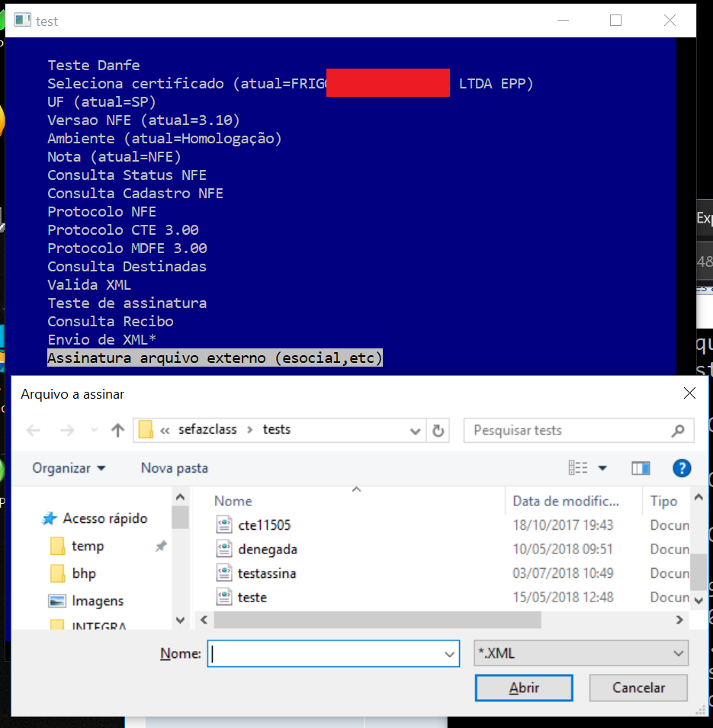This screenshot has width=713, height=728.
Task: Open help with blue question icon
Action: point(682,468)
